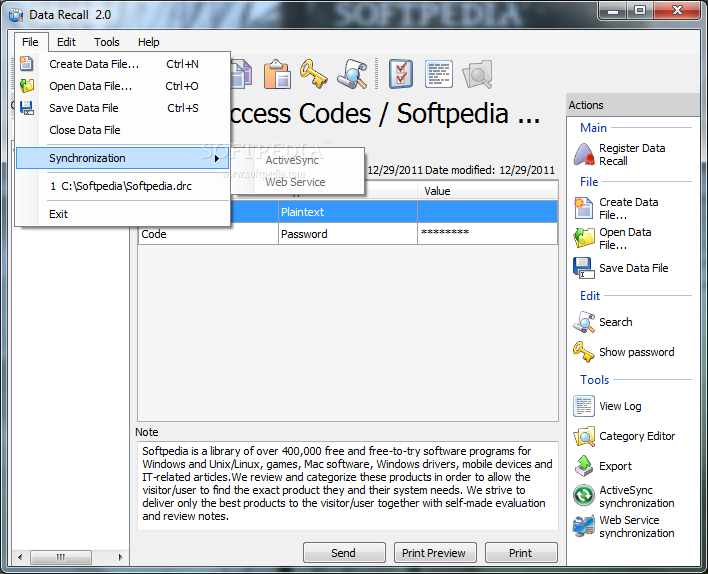
Task: Expand the Synchronization submenu
Action: pyautogui.click(x=122, y=158)
